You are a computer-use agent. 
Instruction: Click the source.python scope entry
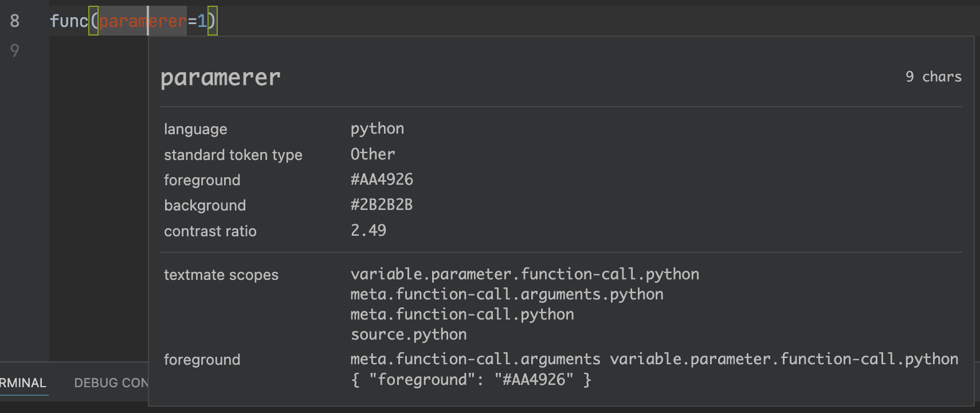pos(409,334)
